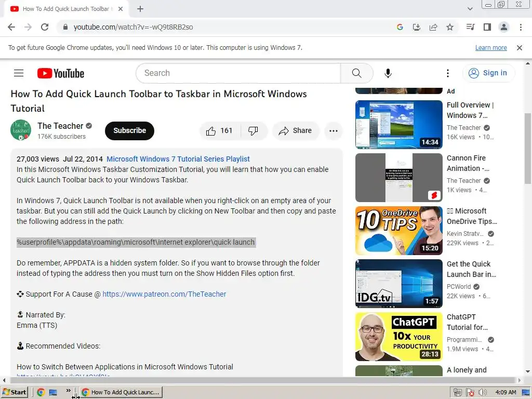The image size is (532, 399).
Task: Click the page vertical scrollbar thumb
Action: click(x=528, y=148)
